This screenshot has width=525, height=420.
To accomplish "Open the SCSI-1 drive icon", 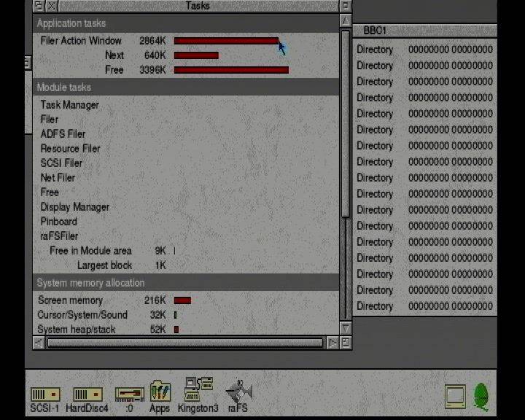I will (x=45, y=394).
